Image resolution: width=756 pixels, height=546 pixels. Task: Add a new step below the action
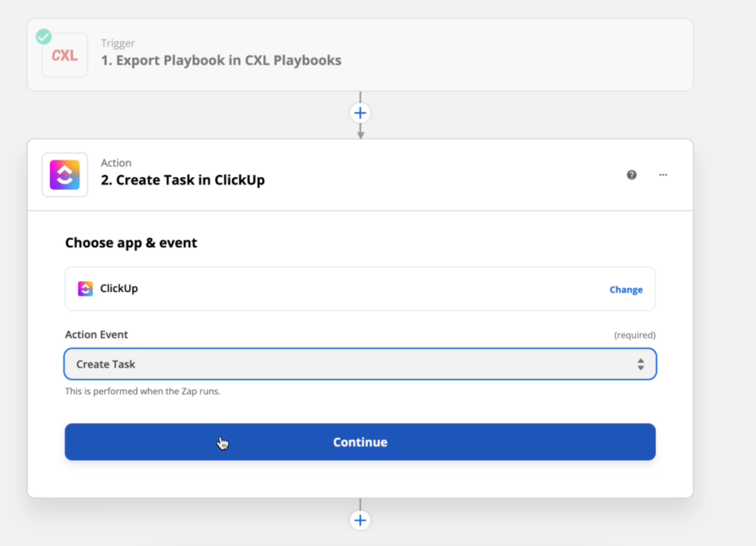point(360,520)
